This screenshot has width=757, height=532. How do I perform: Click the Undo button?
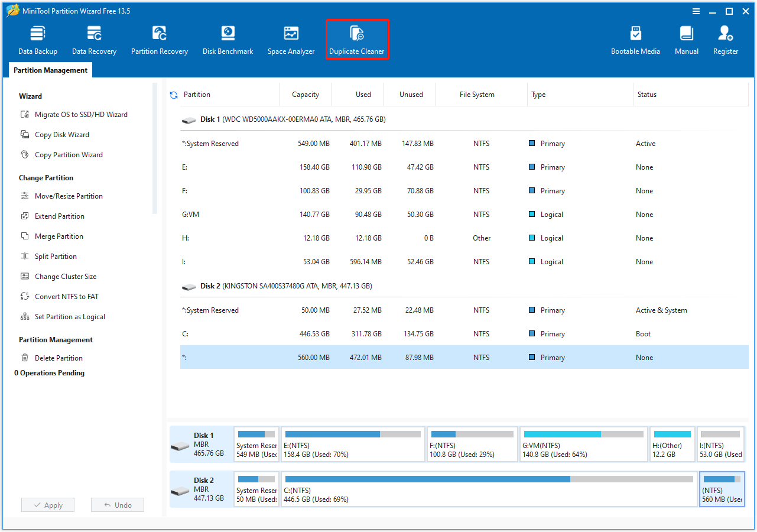pyautogui.click(x=117, y=504)
